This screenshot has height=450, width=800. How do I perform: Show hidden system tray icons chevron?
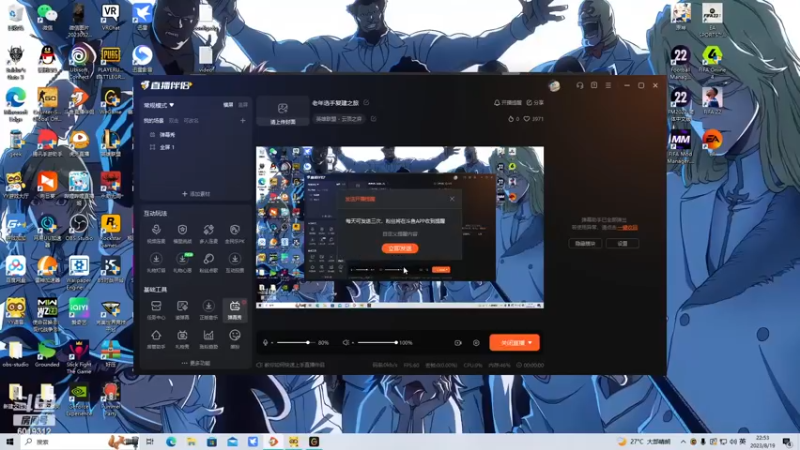coord(683,442)
